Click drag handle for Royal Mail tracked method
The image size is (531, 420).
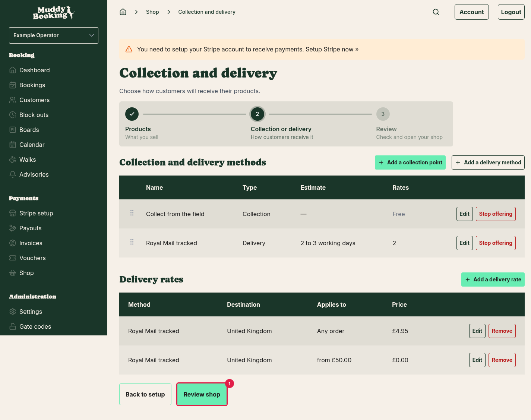132,242
